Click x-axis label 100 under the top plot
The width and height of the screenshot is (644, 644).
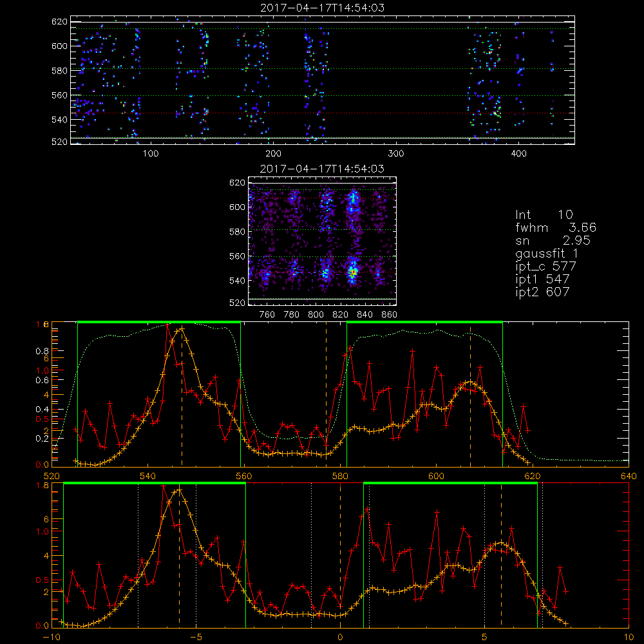151,154
